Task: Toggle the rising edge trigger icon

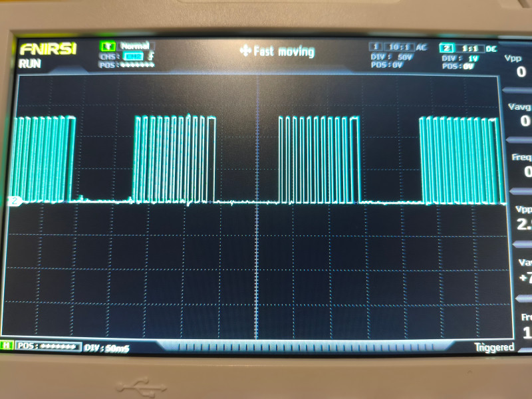Action: [151, 56]
